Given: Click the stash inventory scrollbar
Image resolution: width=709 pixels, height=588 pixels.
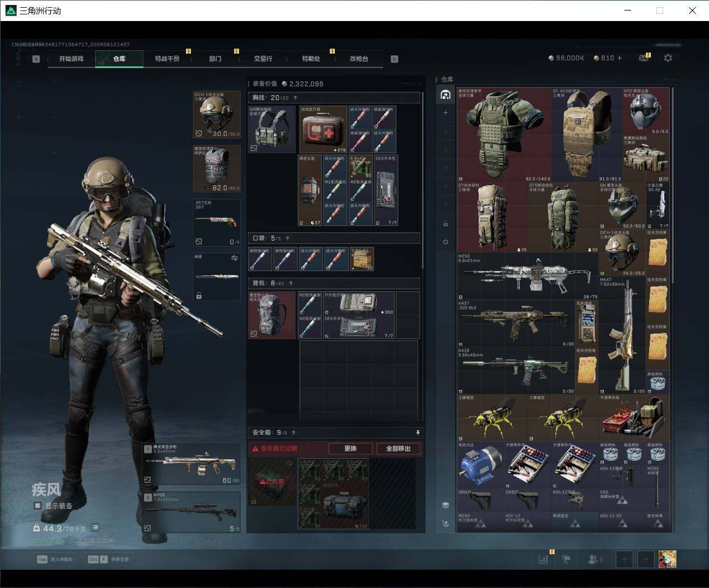Looking at the screenshot, I should click(673, 186).
